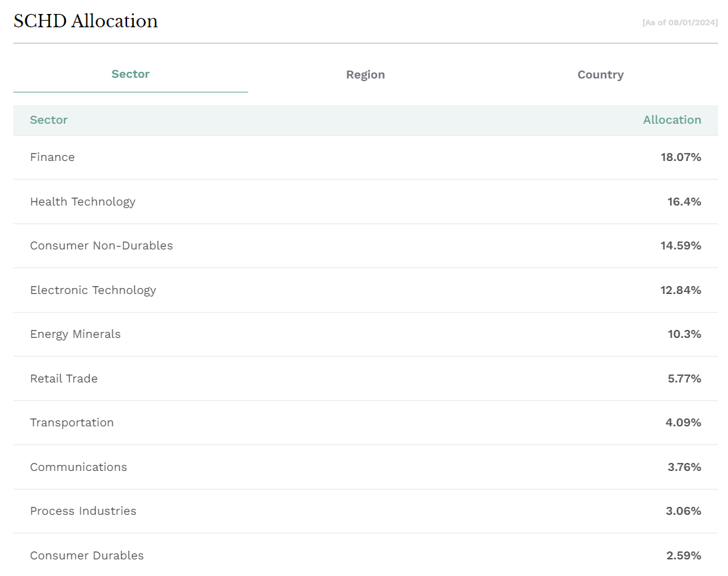Select the Consumer Durables row
The width and height of the screenshot is (728, 576).
(365, 555)
